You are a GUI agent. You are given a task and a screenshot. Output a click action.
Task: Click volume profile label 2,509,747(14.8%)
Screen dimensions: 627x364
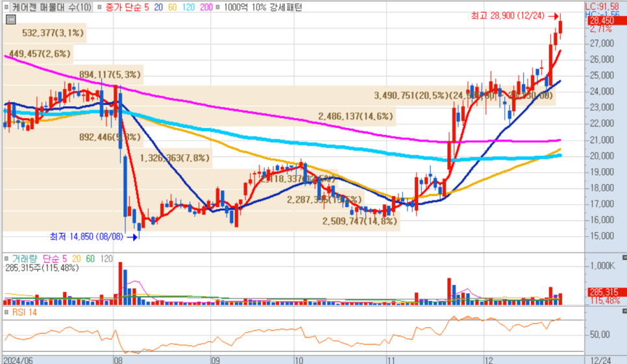coord(360,221)
